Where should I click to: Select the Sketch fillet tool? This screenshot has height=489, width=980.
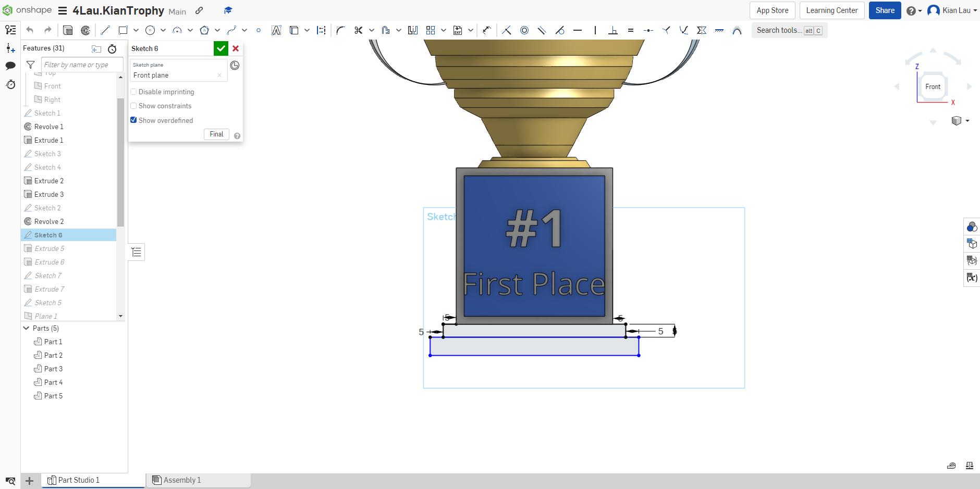(341, 30)
